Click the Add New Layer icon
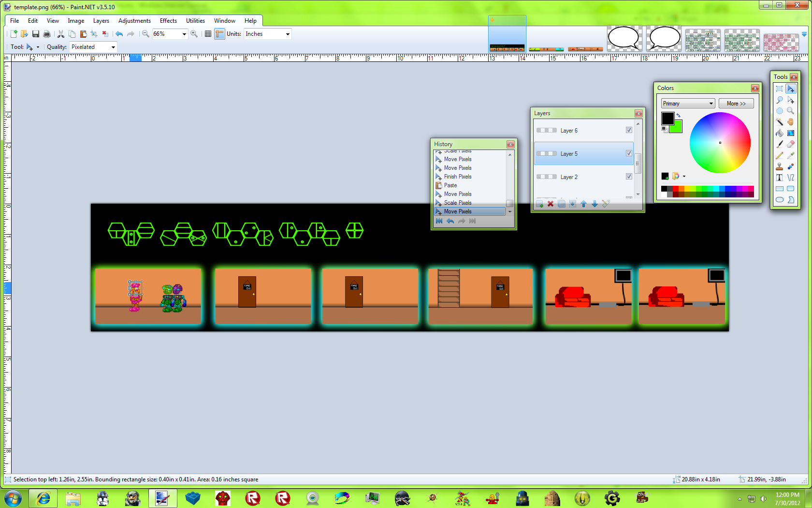This screenshot has height=508, width=812. point(539,204)
